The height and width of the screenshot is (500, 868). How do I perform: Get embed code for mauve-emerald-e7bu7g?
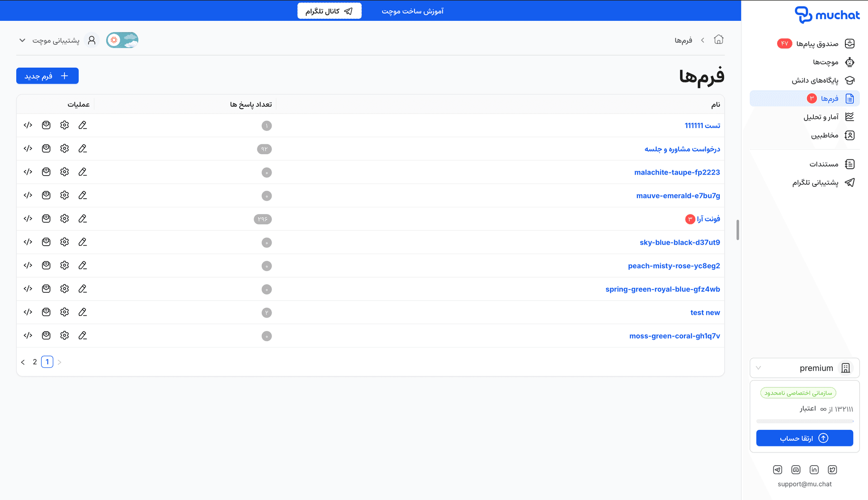click(28, 195)
